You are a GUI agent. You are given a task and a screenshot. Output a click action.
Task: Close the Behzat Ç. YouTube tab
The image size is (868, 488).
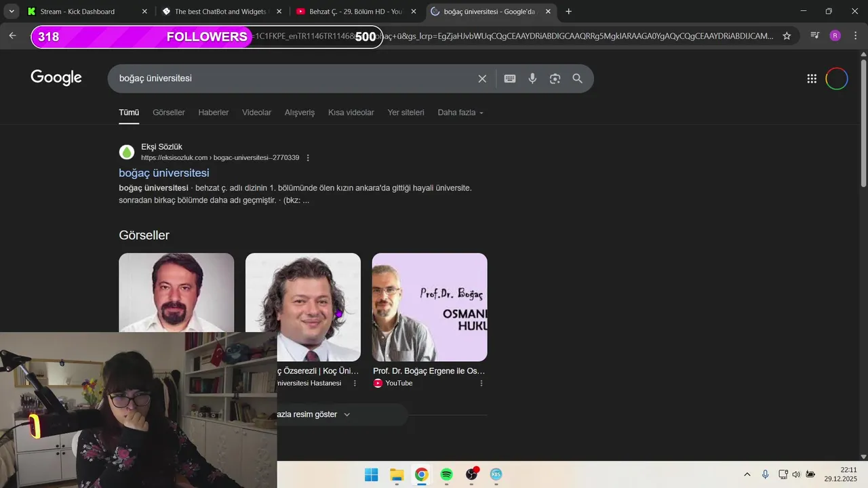coord(413,12)
